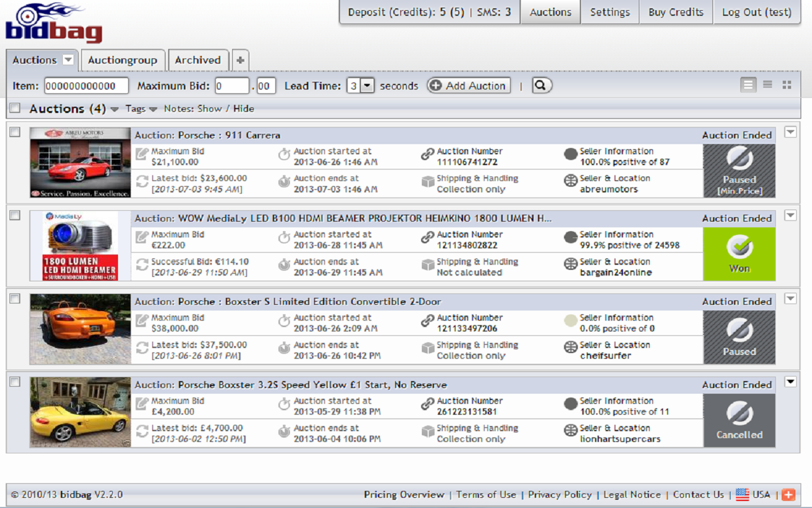Open the row menu arrow for the MediaLy projector auction
Viewport: 812px width, 508px height.
point(790,215)
